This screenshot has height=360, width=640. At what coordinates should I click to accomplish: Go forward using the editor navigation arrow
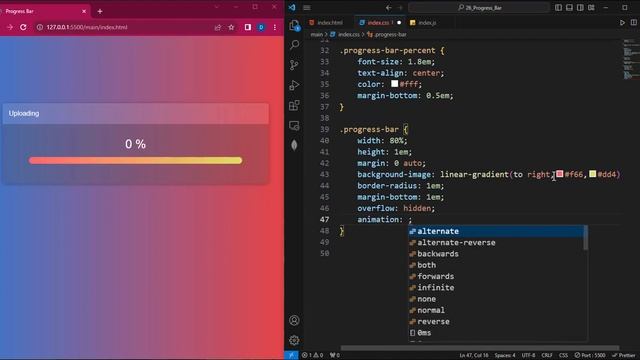[400, 7]
